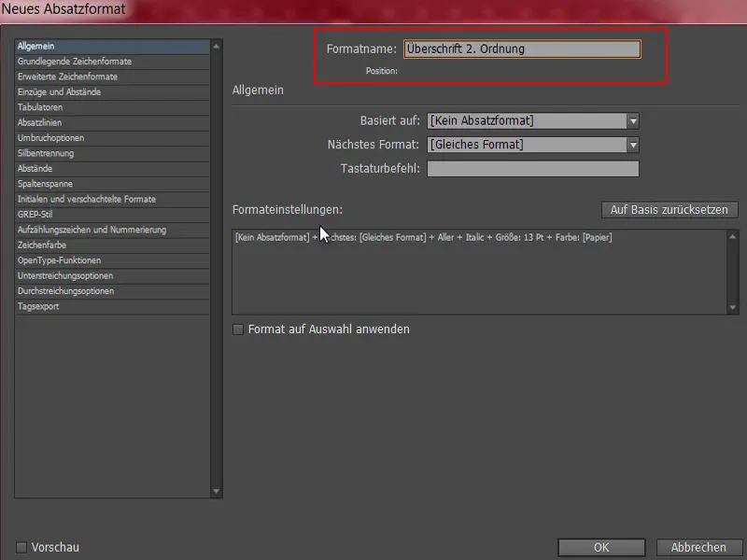
Task: Select Zeichenfarbe category
Action: point(112,245)
